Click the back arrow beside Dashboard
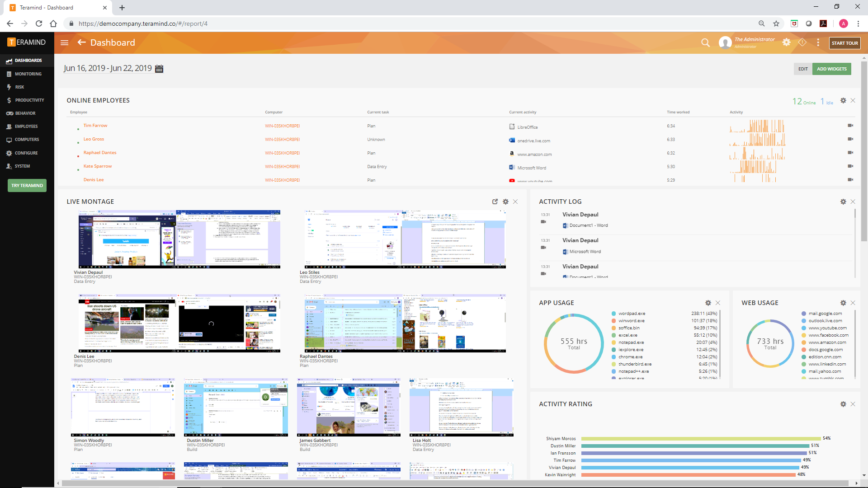The height and width of the screenshot is (488, 868). [x=81, y=42]
